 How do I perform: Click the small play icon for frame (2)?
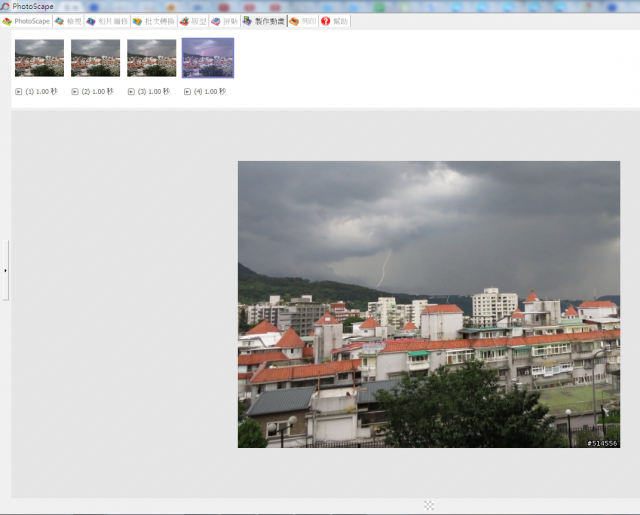(x=75, y=92)
